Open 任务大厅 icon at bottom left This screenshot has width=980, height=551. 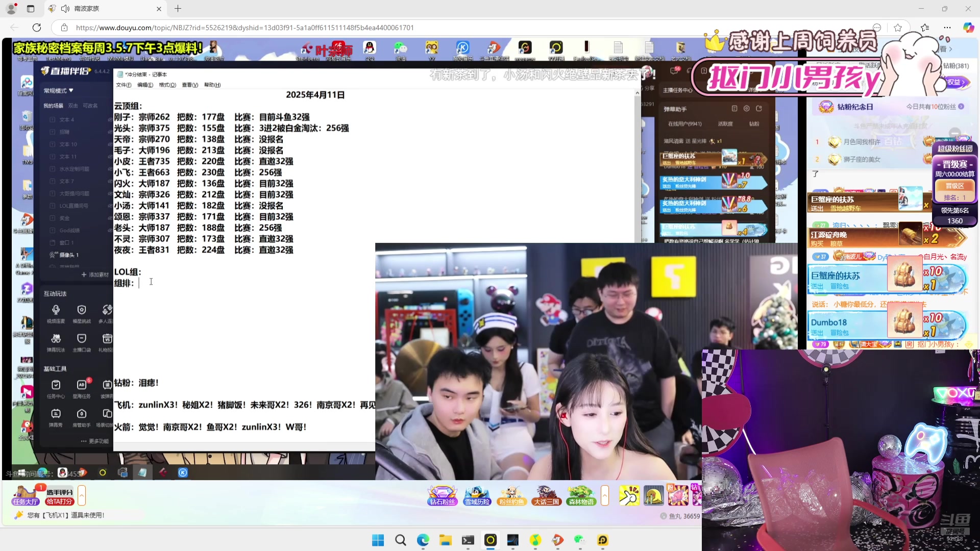[26, 495]
